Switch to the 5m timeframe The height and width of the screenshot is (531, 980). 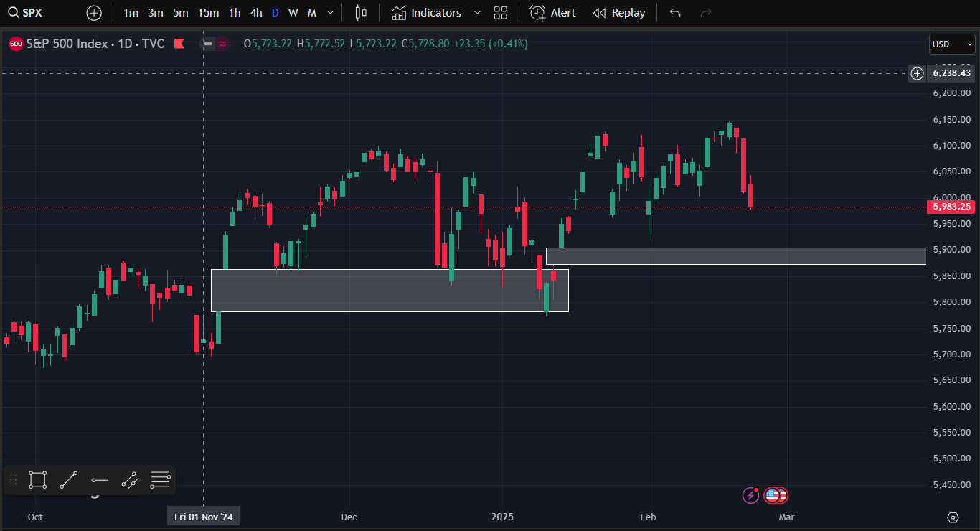[181, 13]
